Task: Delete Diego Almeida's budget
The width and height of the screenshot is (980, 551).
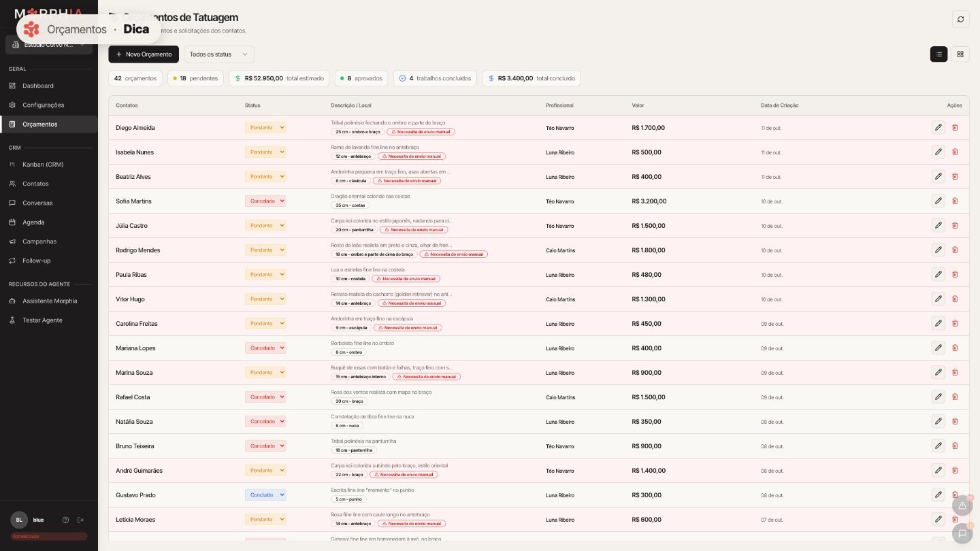Action: pyautogui.click(x=955, y=127)
